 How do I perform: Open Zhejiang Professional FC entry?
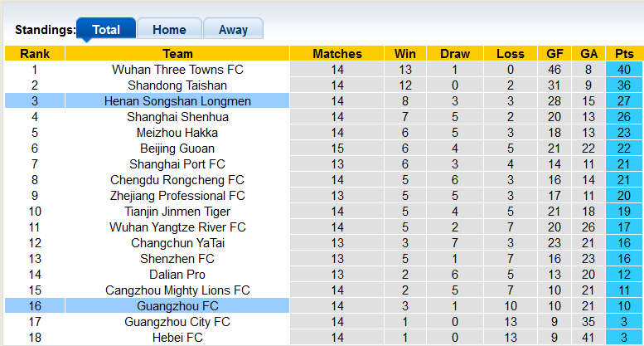[x=177, y=196]
